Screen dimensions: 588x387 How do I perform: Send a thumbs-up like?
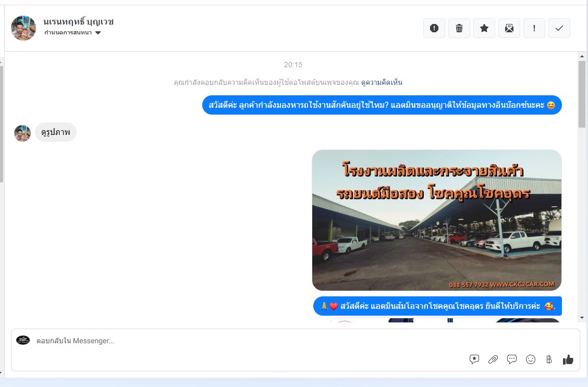568,359
